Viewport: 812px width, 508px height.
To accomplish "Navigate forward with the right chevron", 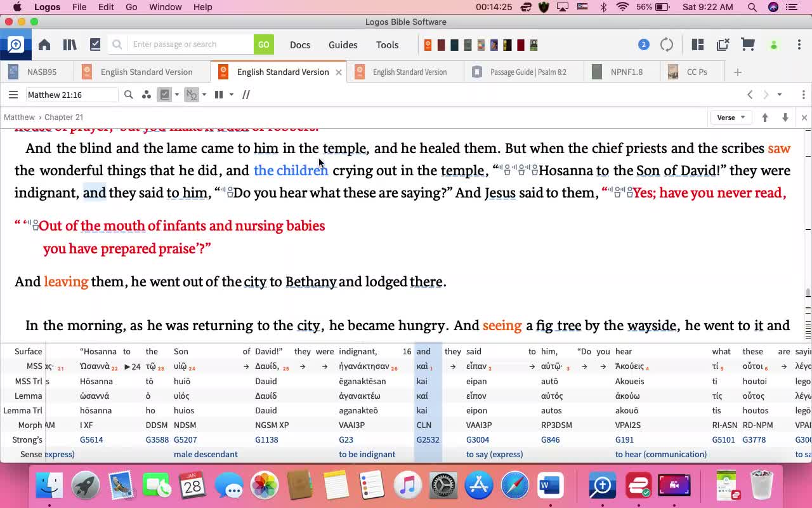I will point(766,95).
